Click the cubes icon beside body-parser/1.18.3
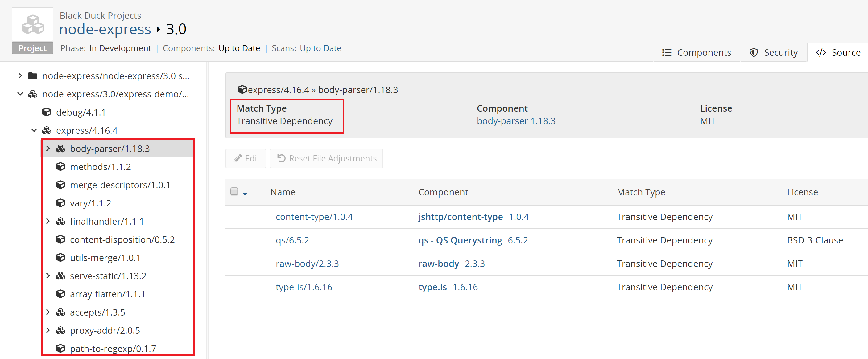The image size is (868, 359). (x=60, y=149)
